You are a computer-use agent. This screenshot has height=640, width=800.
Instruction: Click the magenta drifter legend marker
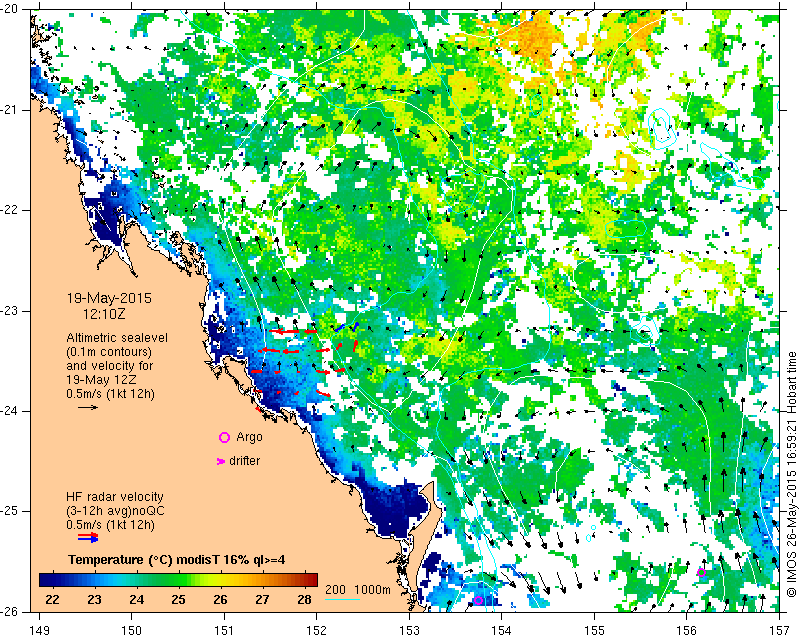point(220,461)
